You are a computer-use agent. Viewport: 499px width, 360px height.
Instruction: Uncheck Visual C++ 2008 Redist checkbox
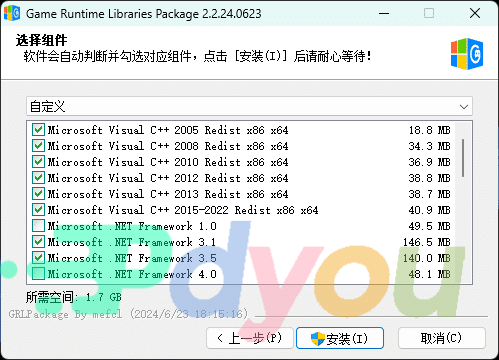(x=38, y=146)
